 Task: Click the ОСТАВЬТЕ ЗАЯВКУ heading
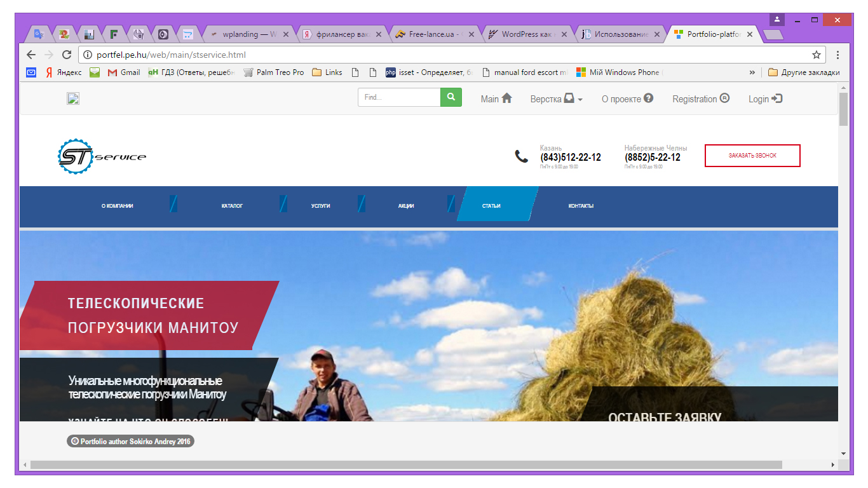665,417
